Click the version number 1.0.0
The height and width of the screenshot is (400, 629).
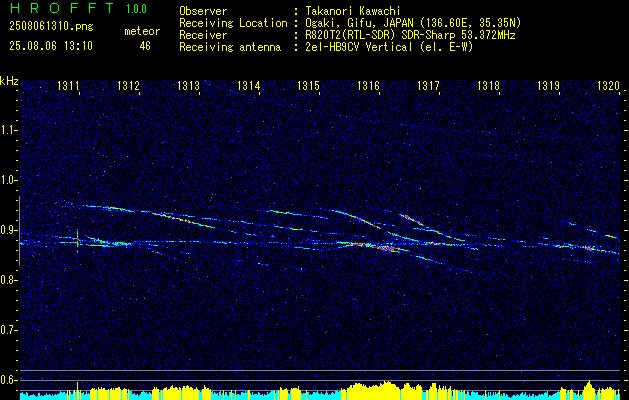point(136,9)
